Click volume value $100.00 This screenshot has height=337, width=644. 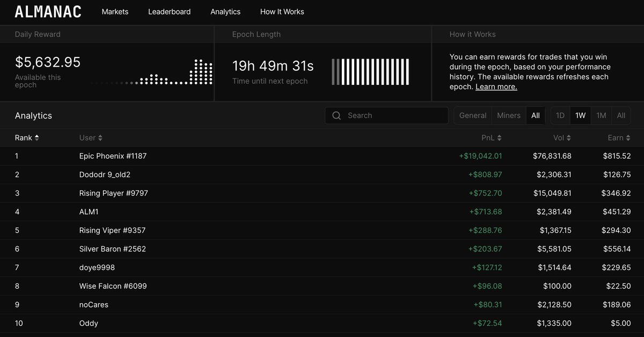point(558,286)
